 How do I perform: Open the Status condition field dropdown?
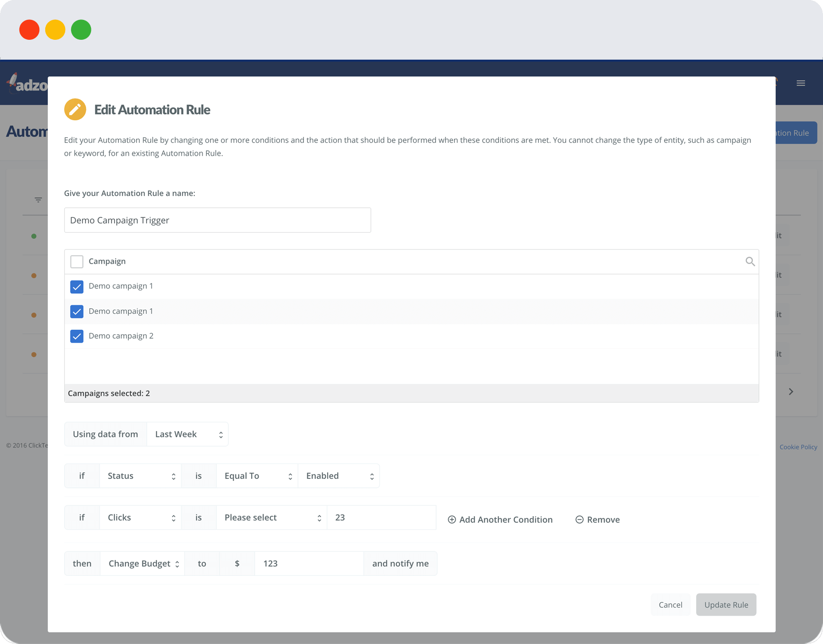point(141,476)
